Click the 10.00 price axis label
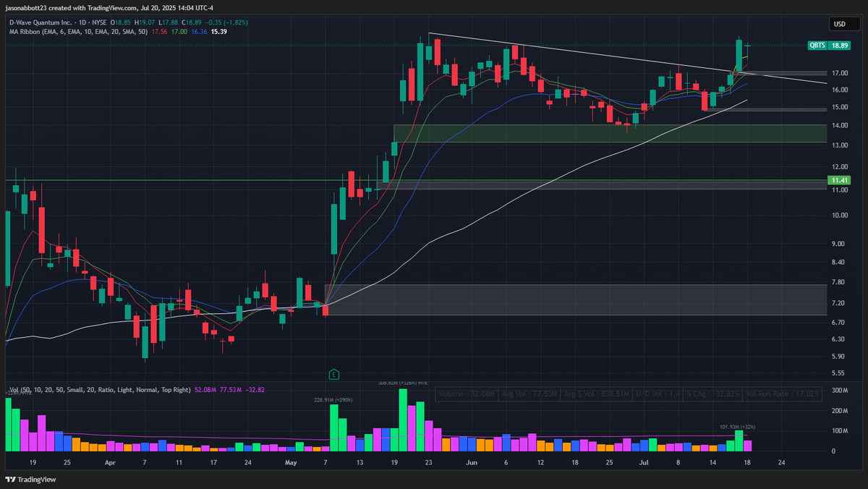 [840, 216]
